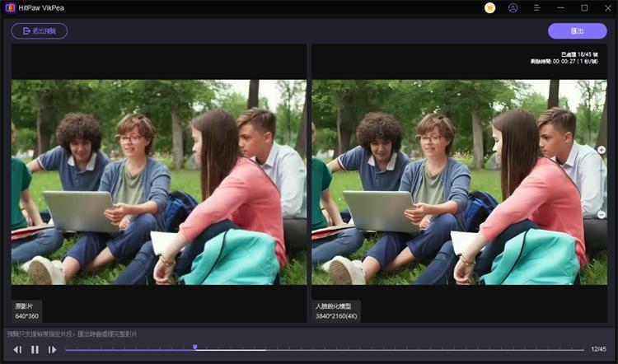Zoom out with the minus icon

coord(602,215)
